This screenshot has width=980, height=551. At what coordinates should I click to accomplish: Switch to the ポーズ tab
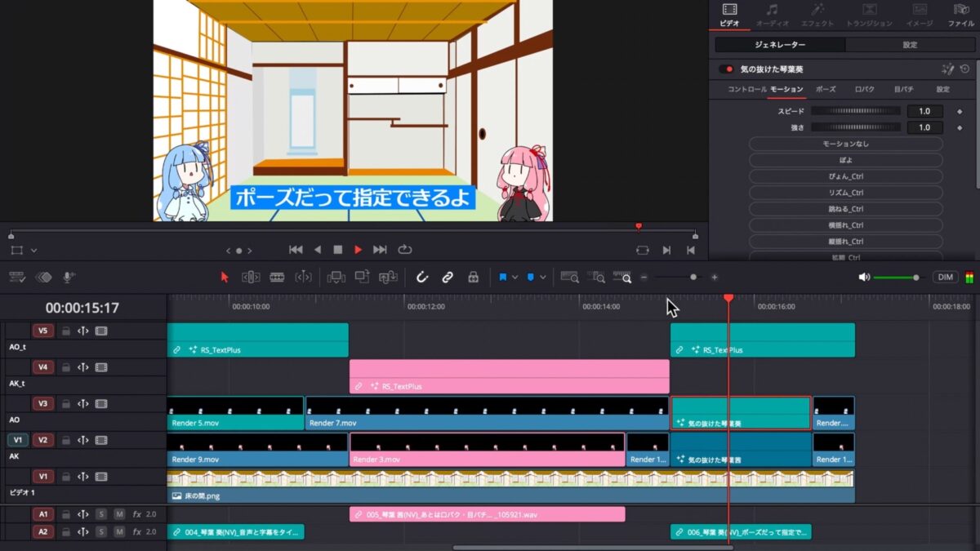pos(826,89)
